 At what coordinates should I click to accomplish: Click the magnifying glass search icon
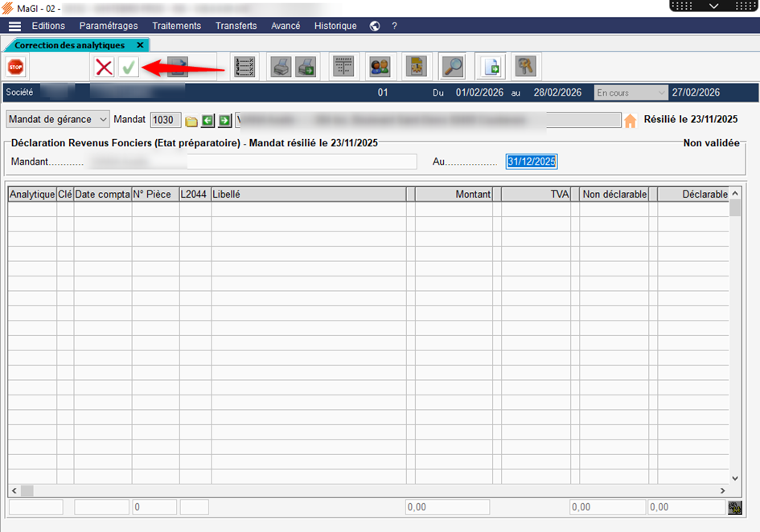(x=454, y=67)
